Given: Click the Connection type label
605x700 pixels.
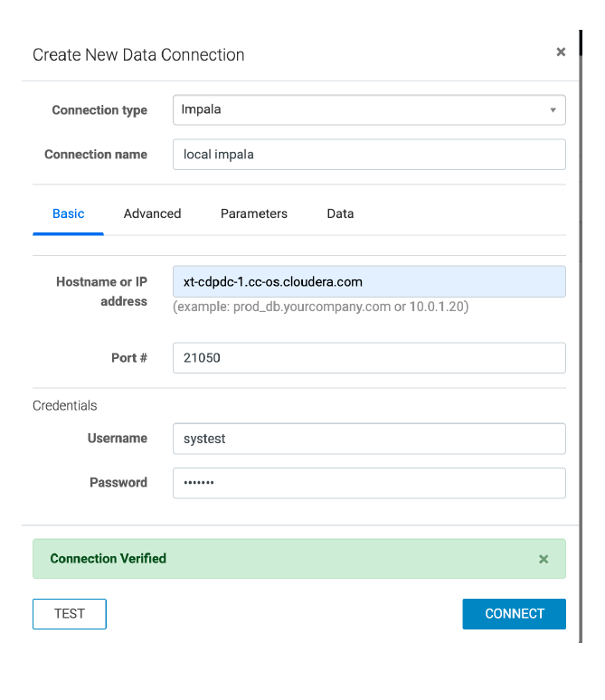Looking at the screenshot, I should point(99,110).
